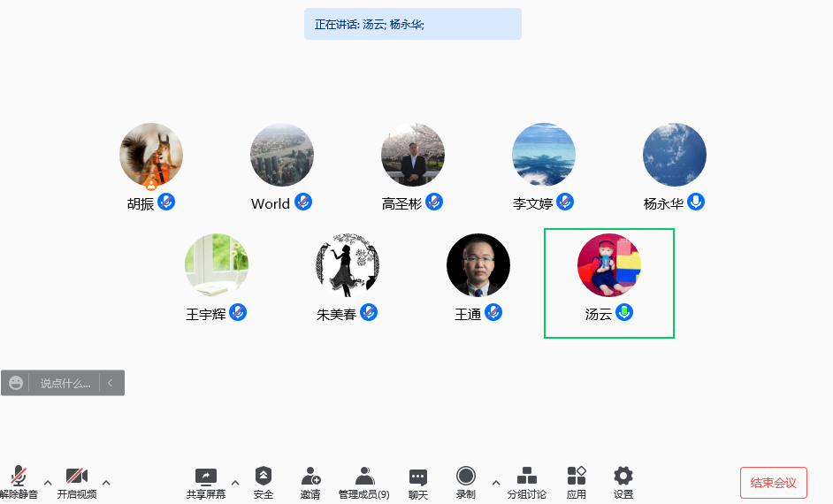
Task: Open manage members (9) panel
Action: 364,483
